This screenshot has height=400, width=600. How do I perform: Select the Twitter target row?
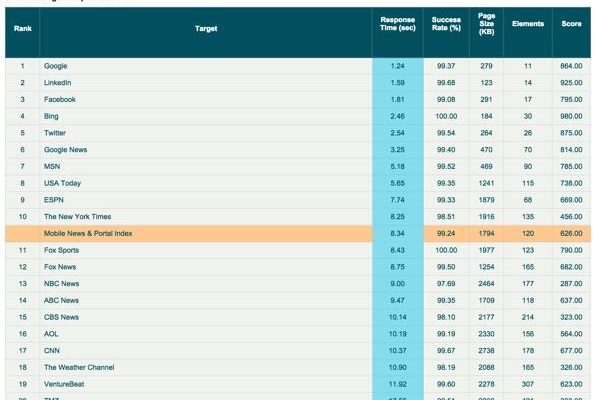point(55,133)
